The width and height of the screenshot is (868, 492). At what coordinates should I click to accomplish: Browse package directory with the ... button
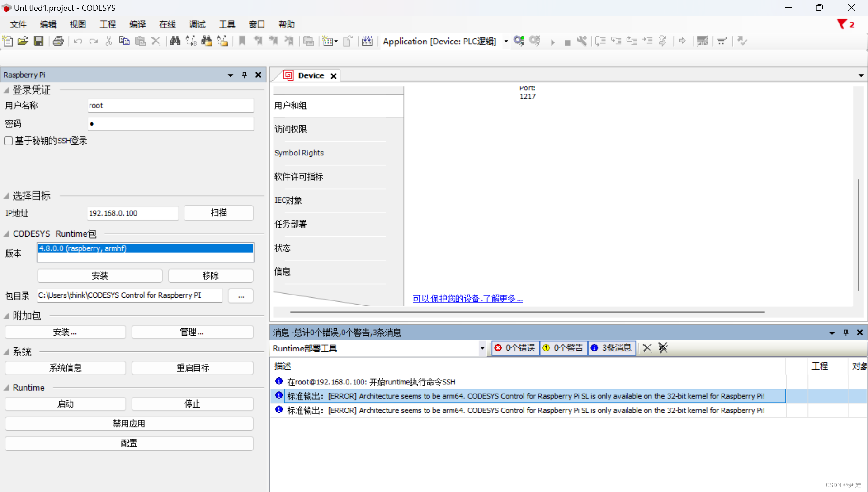(x=241, y=296)
